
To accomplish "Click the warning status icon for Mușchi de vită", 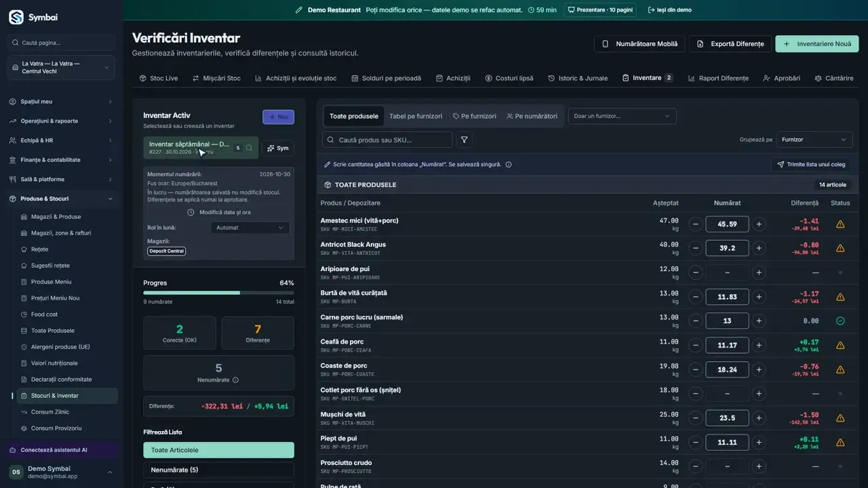I will pyautogui.click(x=840, y=418).
